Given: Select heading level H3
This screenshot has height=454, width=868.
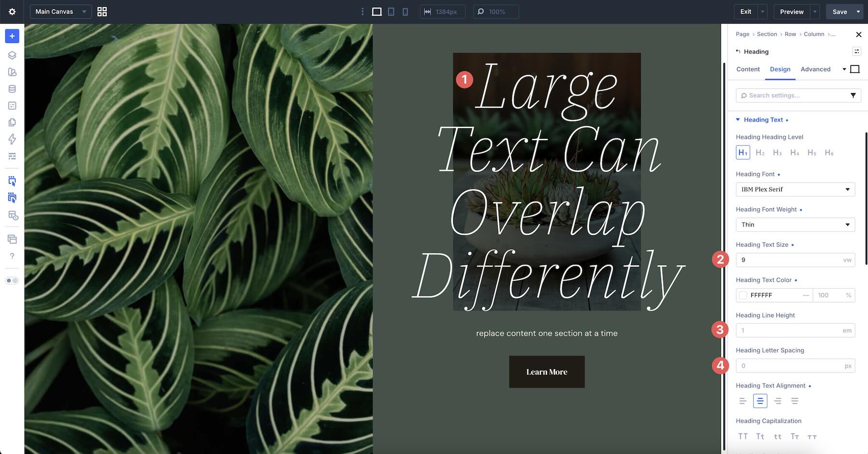Looking at the screenshot, I should pyautogui.click(x=777, y=152).
